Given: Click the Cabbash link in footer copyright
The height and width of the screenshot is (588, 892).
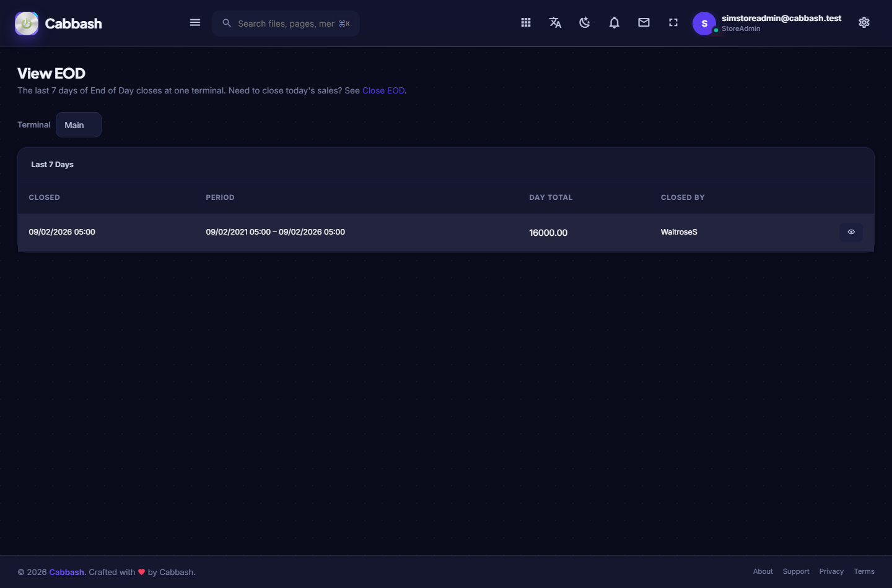Looking at the screenshot, I should coord(66,572).
